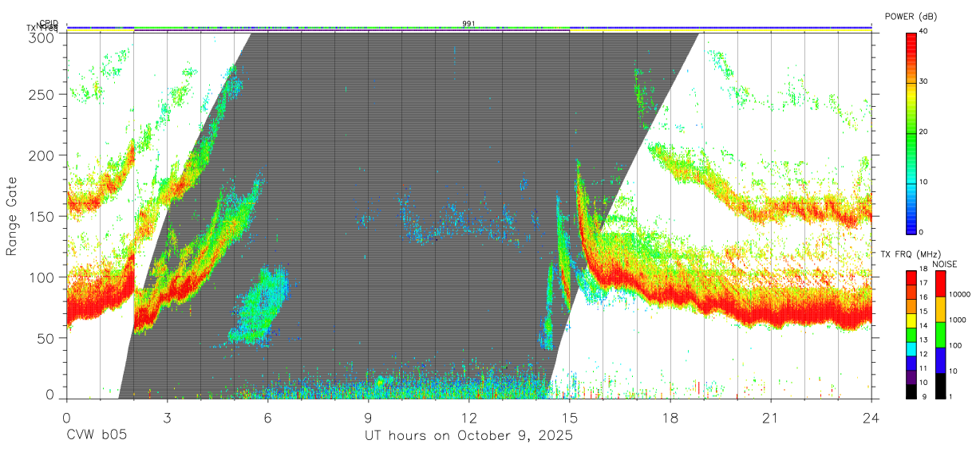Viewport: 980px width, 452px height.
Task: Click the 991 CPID value label
Action: [x=468, y=24]
